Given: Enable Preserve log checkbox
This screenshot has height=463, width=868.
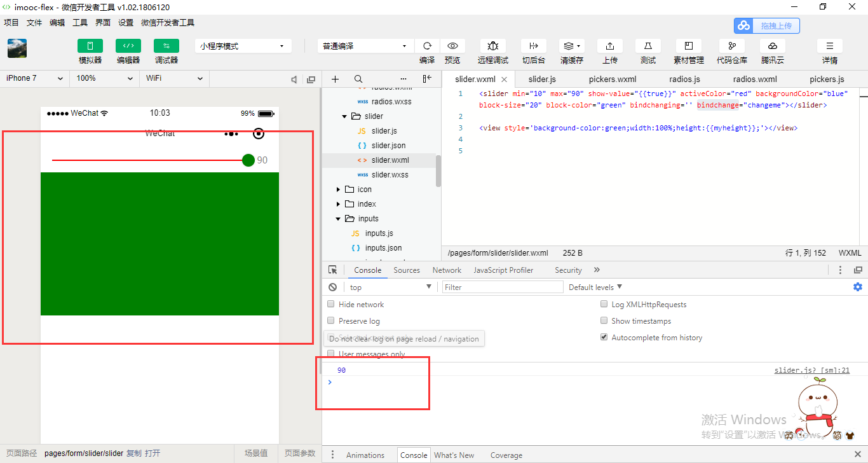Looking at the screenshot, I should pos(330,321).
